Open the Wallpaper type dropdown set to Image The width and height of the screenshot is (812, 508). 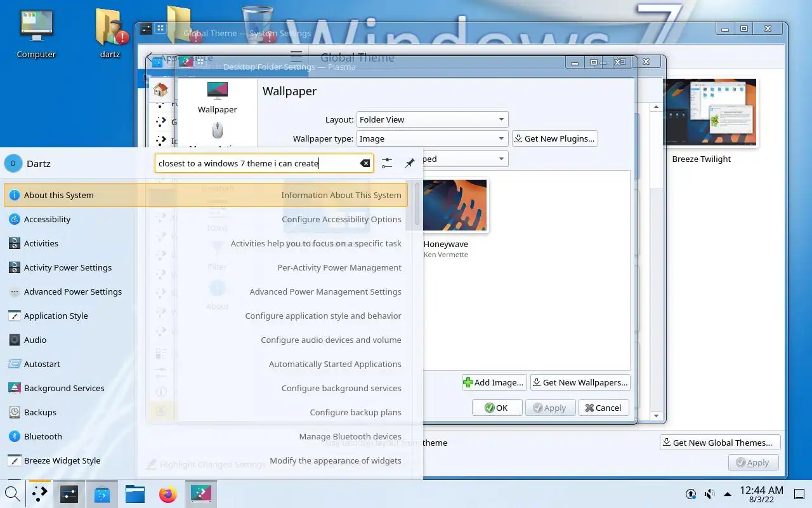pyautogui.click(x=432, y=138)
